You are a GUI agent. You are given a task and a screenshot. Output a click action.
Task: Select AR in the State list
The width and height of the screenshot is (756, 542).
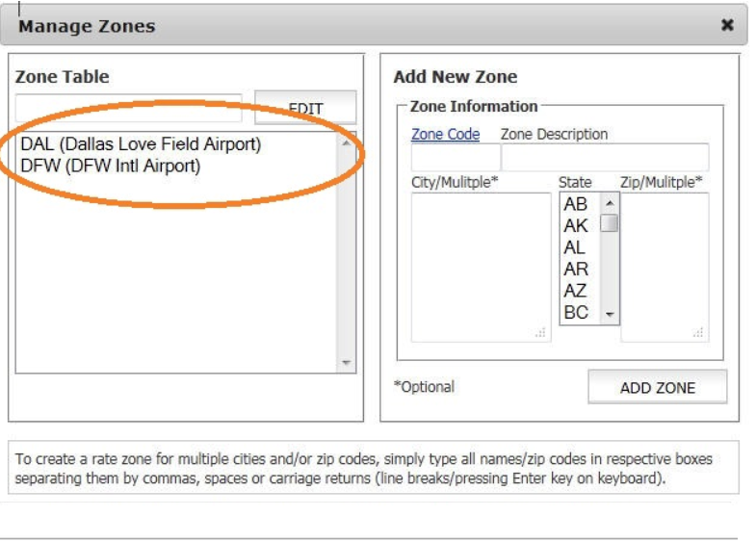576,269
